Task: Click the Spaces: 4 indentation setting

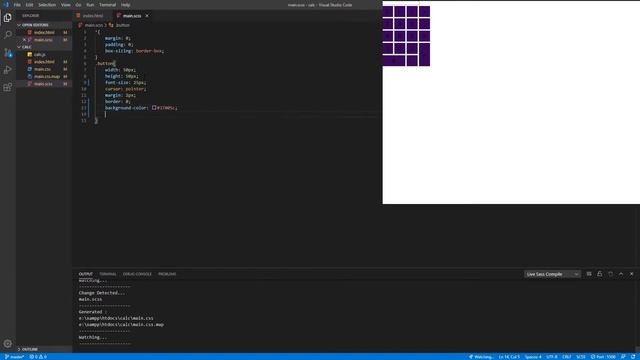Action: pos(533,357)
